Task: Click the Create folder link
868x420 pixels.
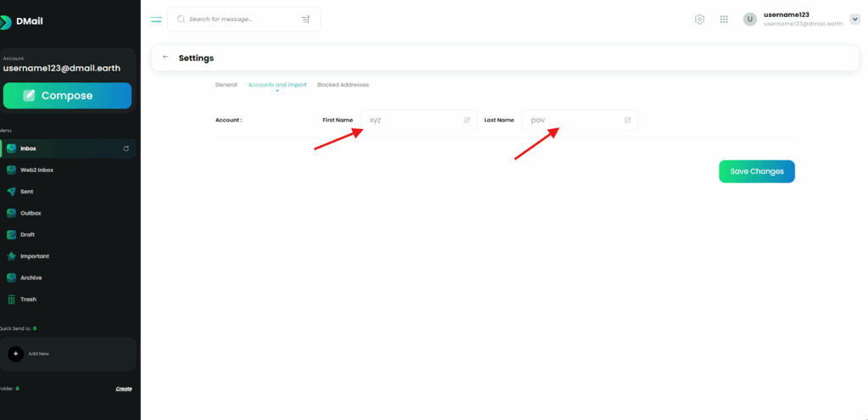Action: 124,389
